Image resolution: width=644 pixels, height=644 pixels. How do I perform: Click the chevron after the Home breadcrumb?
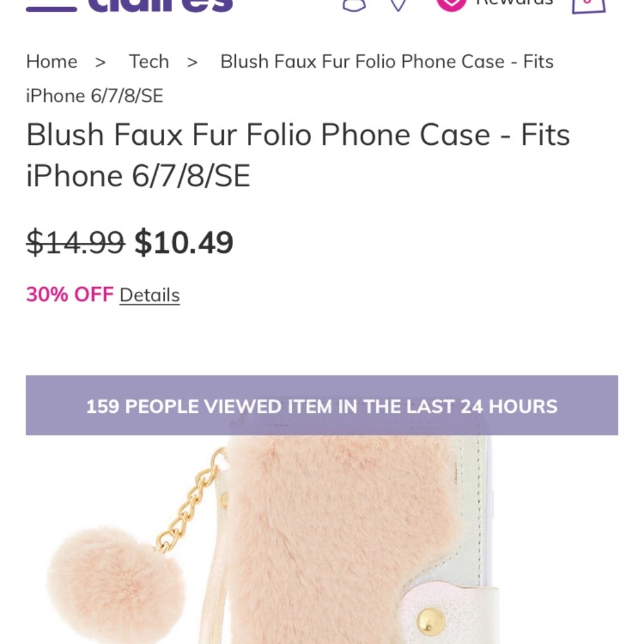click(100, 62)
